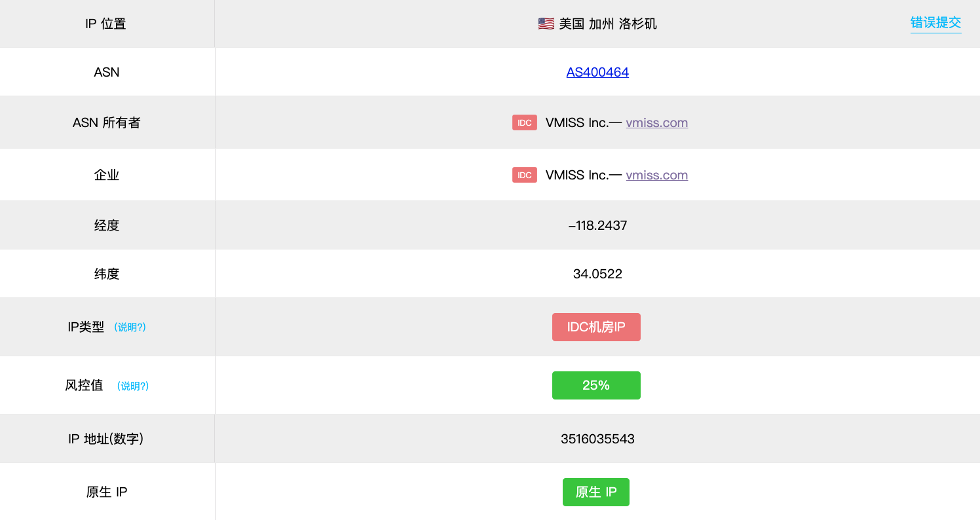
Task: Visit vmiss.com link in 企业 row
Action: click(x=656, y=175)
